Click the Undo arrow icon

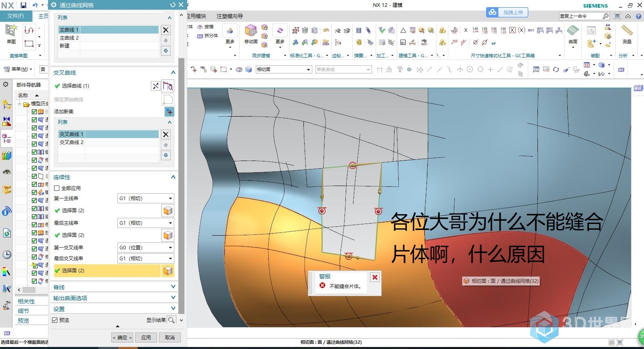pos(35,5)
